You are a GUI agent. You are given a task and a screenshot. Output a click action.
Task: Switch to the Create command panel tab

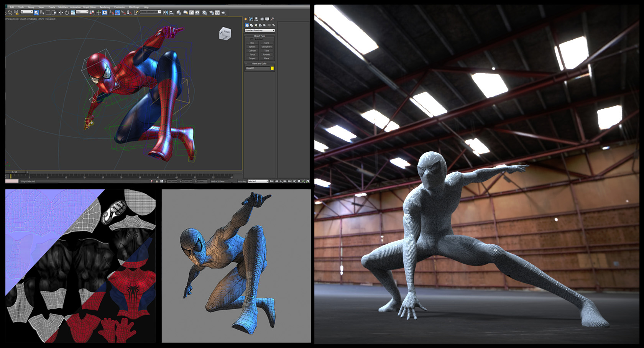pyautogui.click(x=245, y=19)
